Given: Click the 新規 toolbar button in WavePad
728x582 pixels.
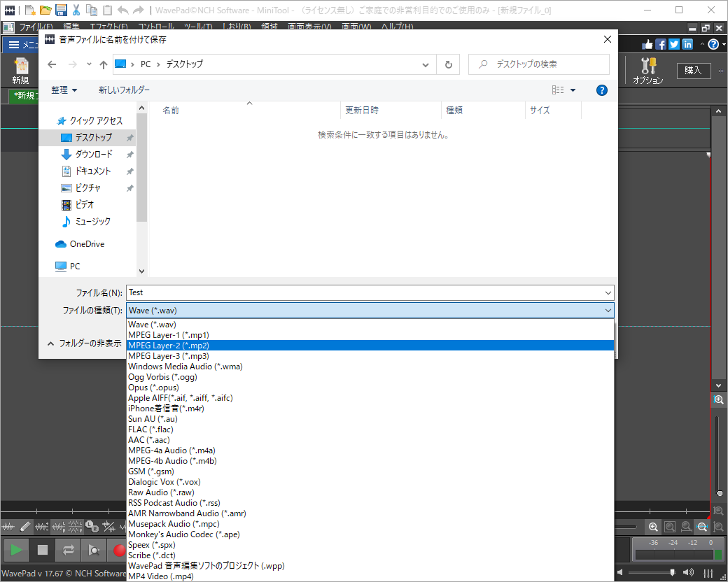Looking at the screenshot, I should (20, 71).
